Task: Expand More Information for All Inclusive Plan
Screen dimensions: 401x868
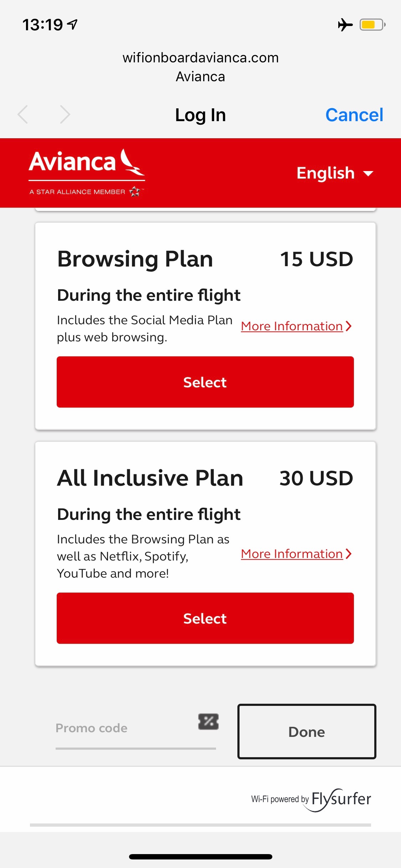Action: [x=296, y=554]
